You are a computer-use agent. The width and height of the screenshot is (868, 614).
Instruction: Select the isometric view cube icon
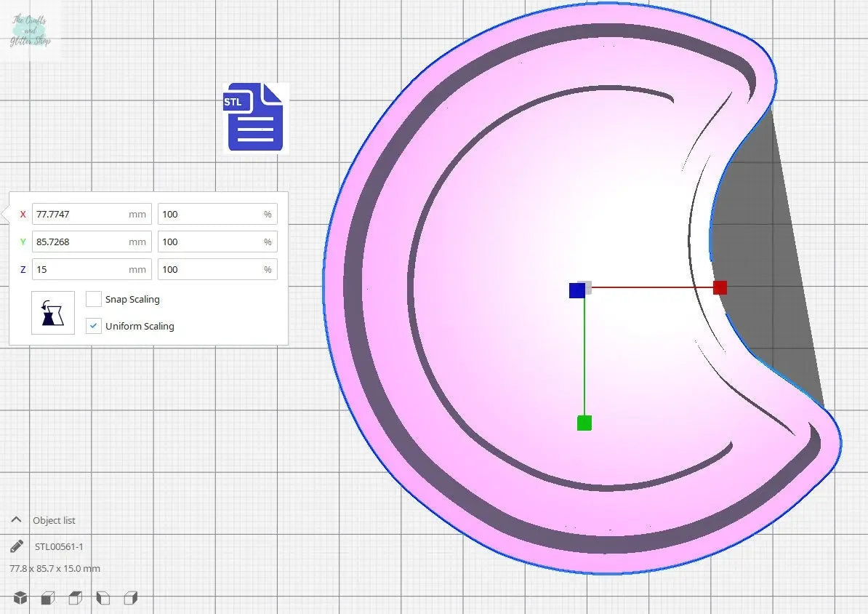point(20,597)
